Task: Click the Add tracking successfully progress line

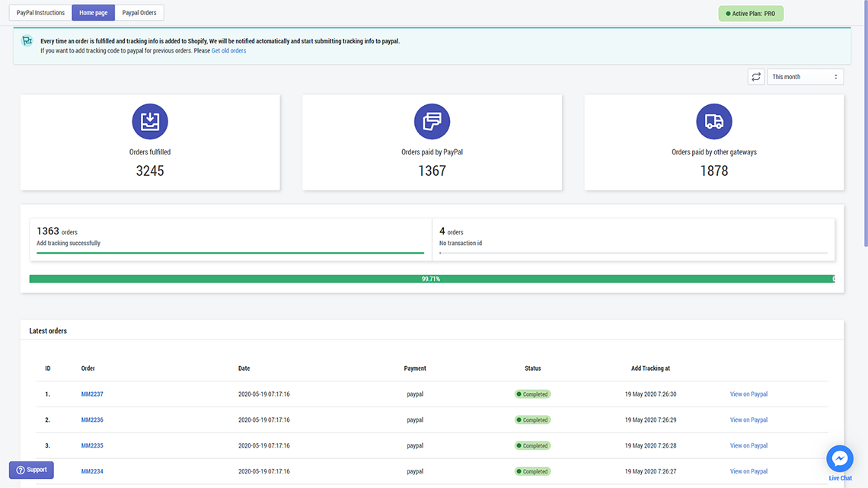Action: [x=230, y=253]
